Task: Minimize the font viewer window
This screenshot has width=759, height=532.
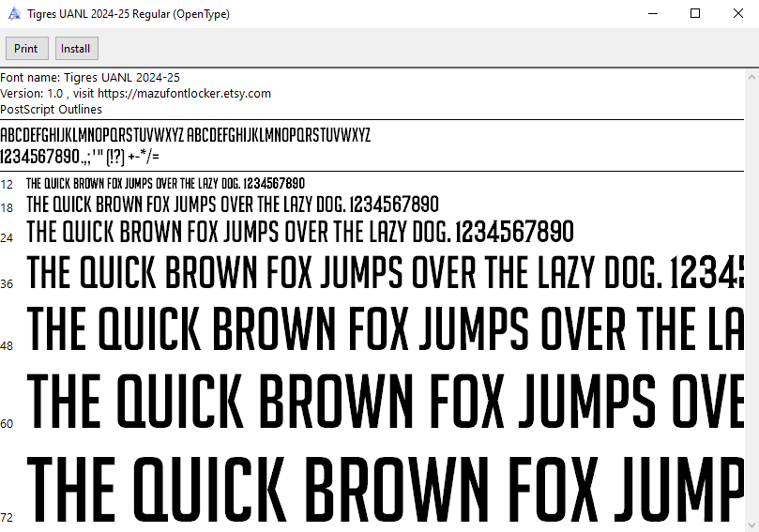Action: 651,14
